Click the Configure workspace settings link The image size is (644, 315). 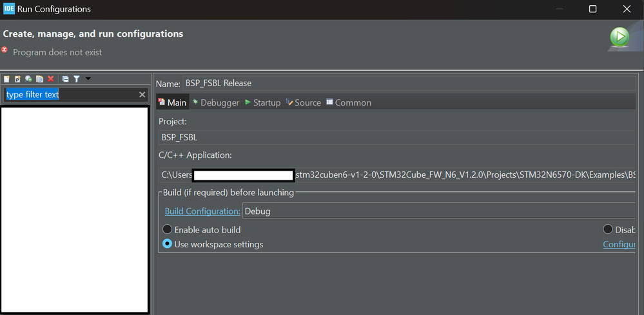point(619,244)
